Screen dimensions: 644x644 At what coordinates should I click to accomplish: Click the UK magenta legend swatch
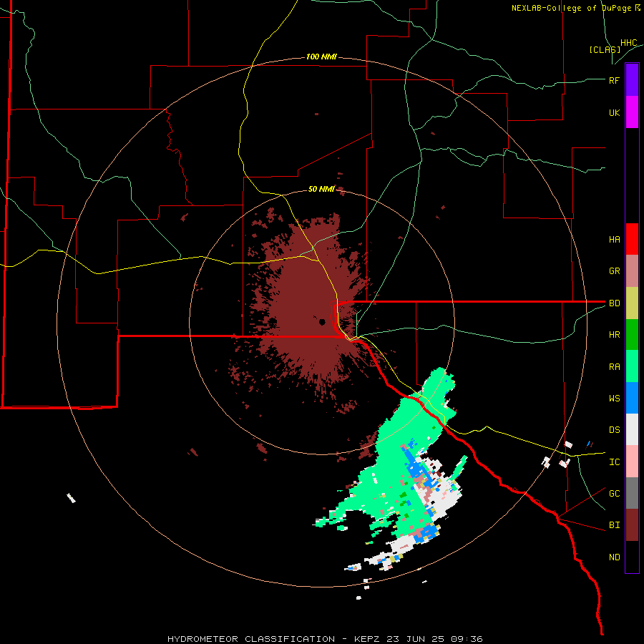(x=632, y=112)
